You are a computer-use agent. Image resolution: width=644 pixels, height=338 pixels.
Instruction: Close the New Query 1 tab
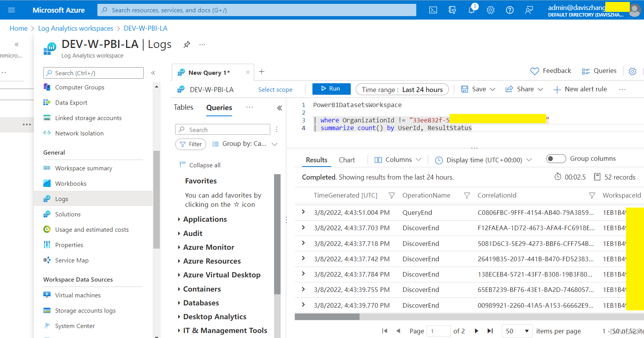pos(248,72)
